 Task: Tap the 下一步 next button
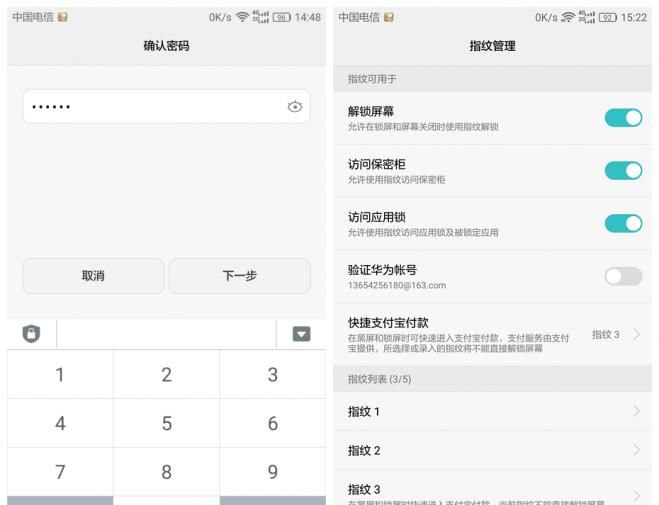[x=240, y=276]
